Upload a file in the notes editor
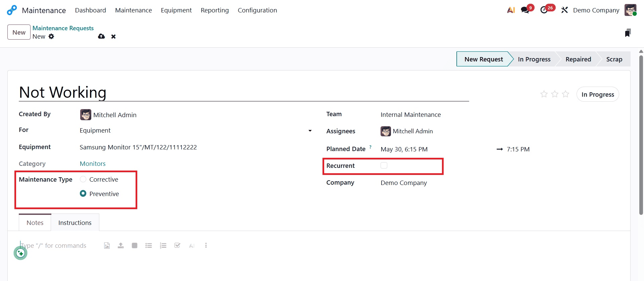The width and height of the screenshot is (644, 281). point(121,245)
